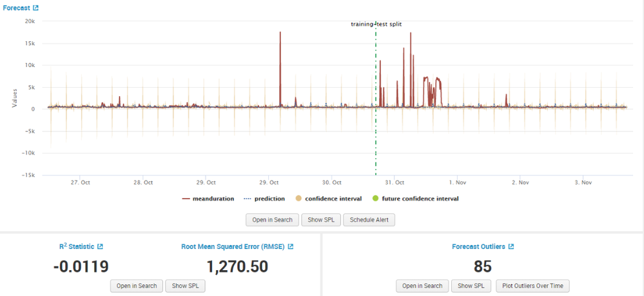This screenshot has width=644, height=296.
Task: Toggle prediction series in chart legend
Action: pyautogui.click(x=264, y=199)
